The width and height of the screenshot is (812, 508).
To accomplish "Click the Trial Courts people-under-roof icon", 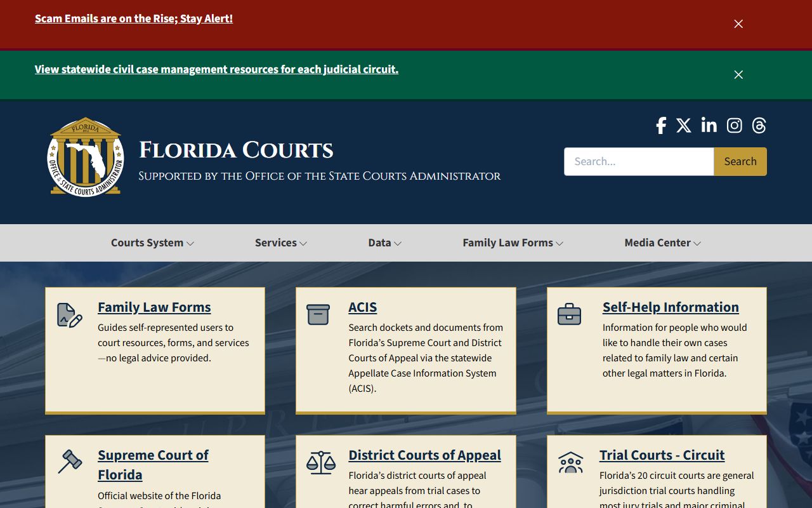I will (570, 463).
